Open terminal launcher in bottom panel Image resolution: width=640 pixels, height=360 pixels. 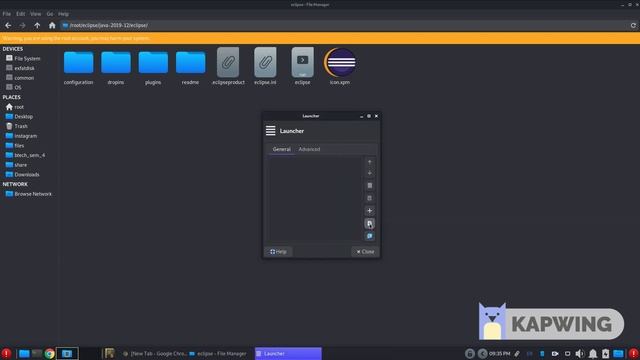(x=37, y=353)
